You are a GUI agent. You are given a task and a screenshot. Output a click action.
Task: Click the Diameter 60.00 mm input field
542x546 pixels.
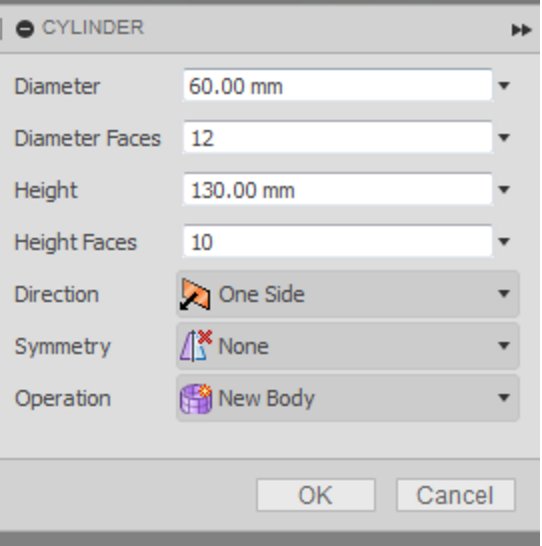(x=338, y=85)
